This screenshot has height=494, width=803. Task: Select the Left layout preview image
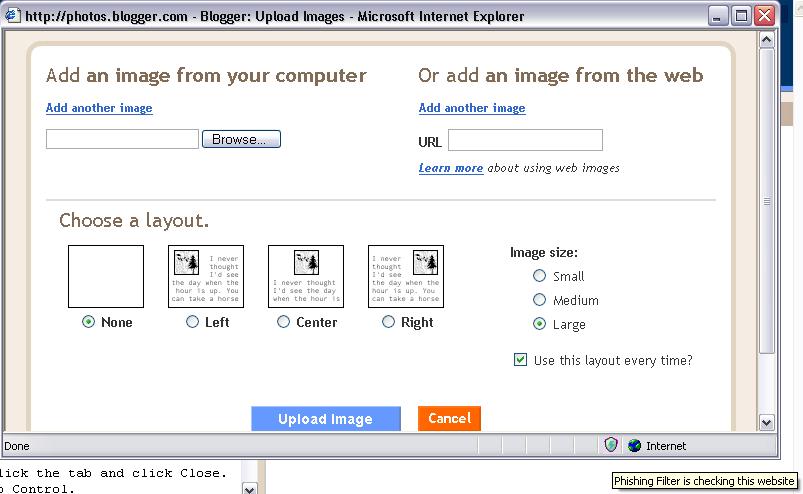205,276
